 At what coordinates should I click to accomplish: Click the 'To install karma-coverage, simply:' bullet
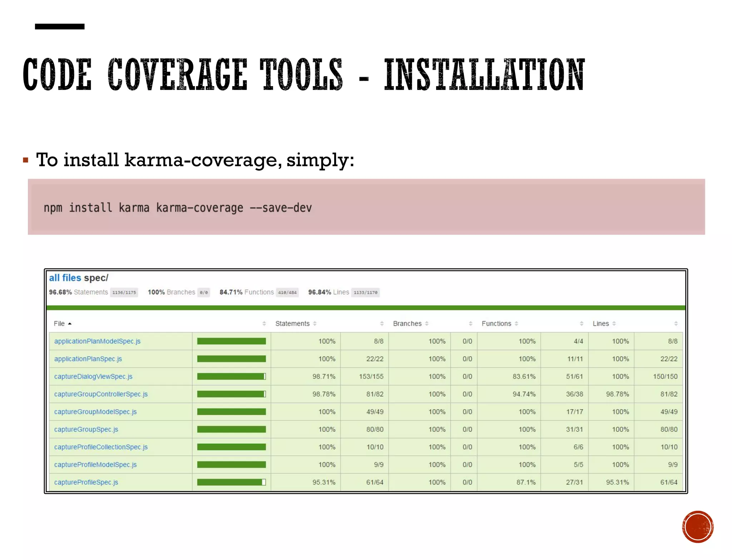coord(195,160)
